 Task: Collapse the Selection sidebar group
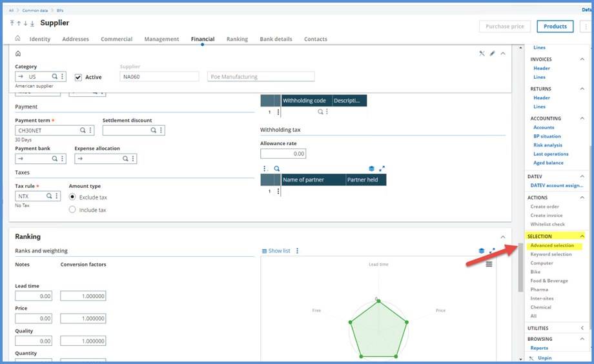tap(582, 236)
